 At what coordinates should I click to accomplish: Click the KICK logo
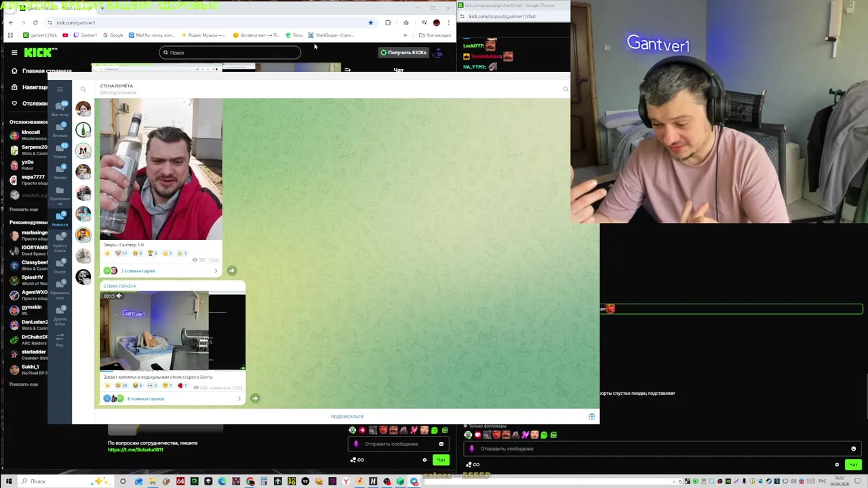point(41,52)
